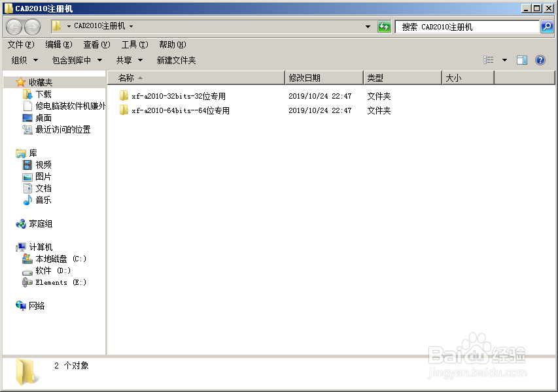Open the 查看 menu
558x392 pixels.
click(x=95, y=44)
